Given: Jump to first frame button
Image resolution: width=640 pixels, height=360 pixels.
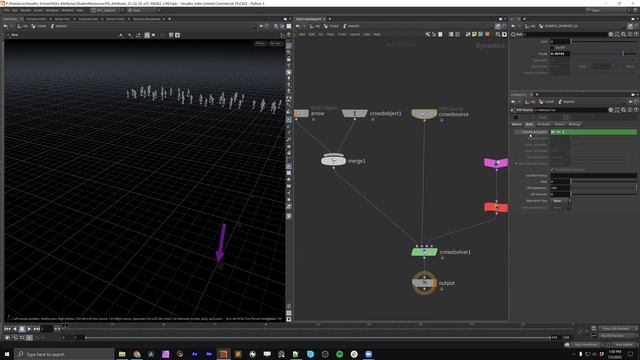Looking at the screenshot, I should 7,329.
